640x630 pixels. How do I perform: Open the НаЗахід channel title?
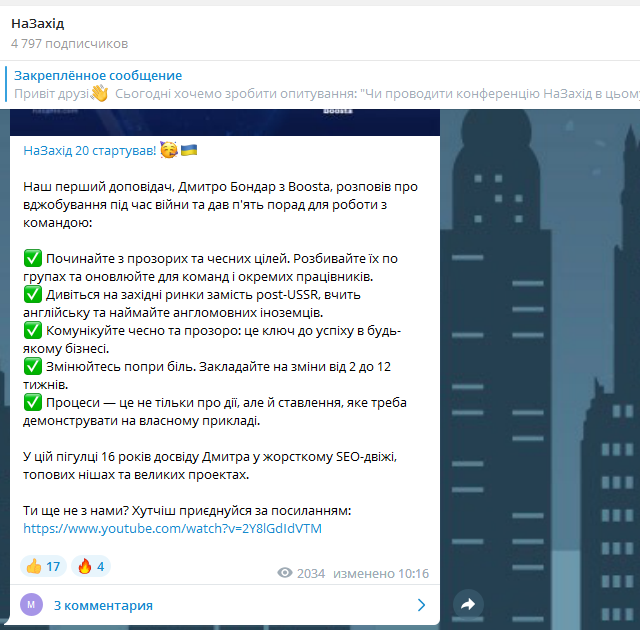coord(38,24)
